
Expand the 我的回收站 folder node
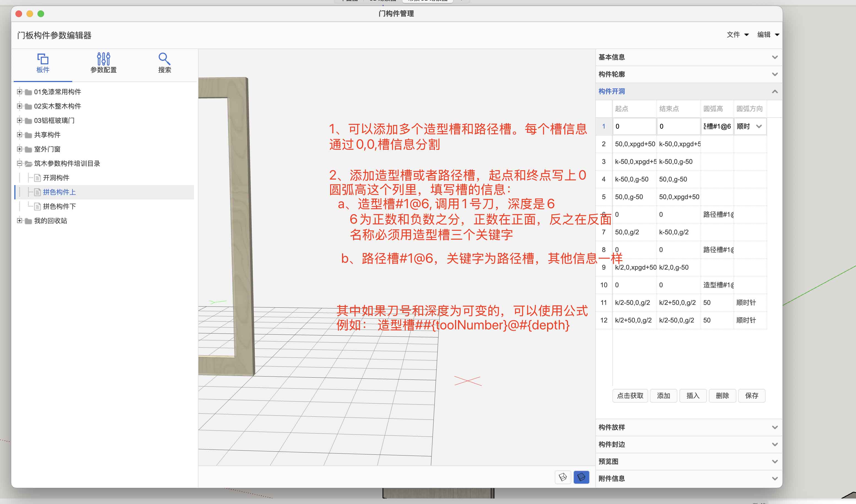(x=19, y=221)
